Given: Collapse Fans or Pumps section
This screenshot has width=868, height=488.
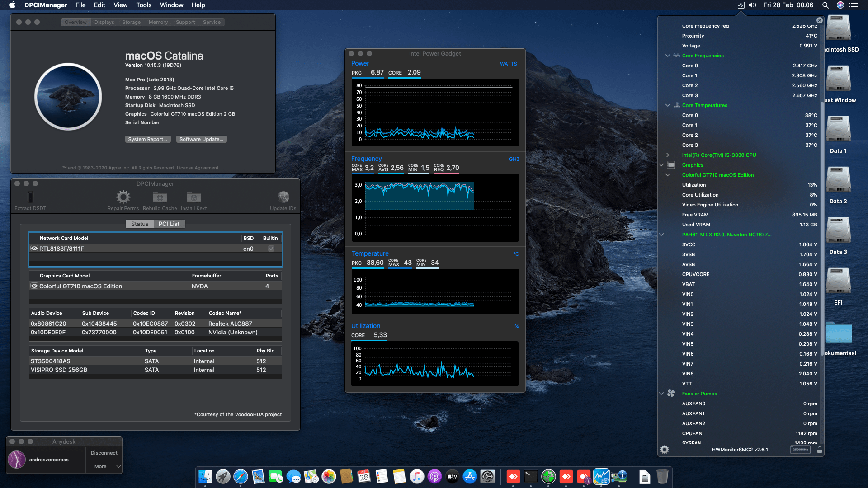Looking at the screenshot, I should pos(661,394).
